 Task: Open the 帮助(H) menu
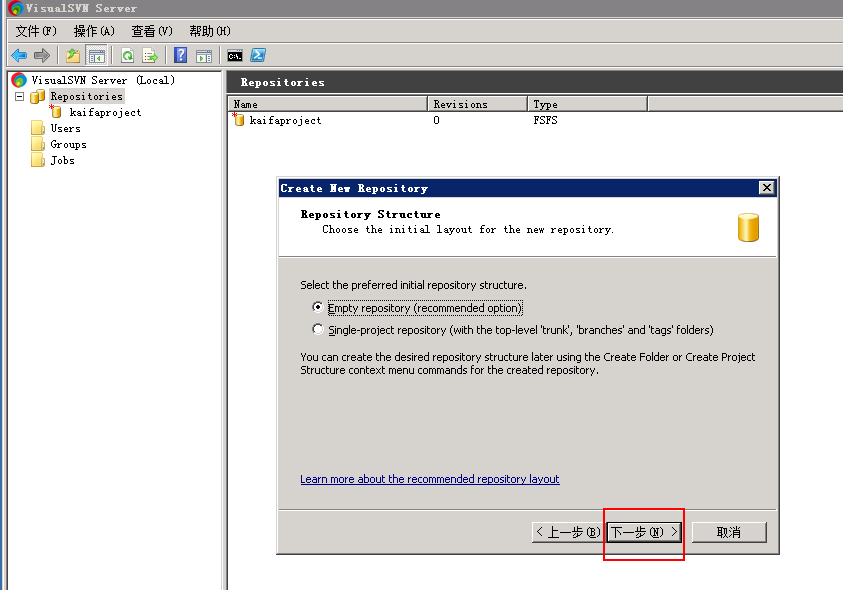click(x=210, y=31)
